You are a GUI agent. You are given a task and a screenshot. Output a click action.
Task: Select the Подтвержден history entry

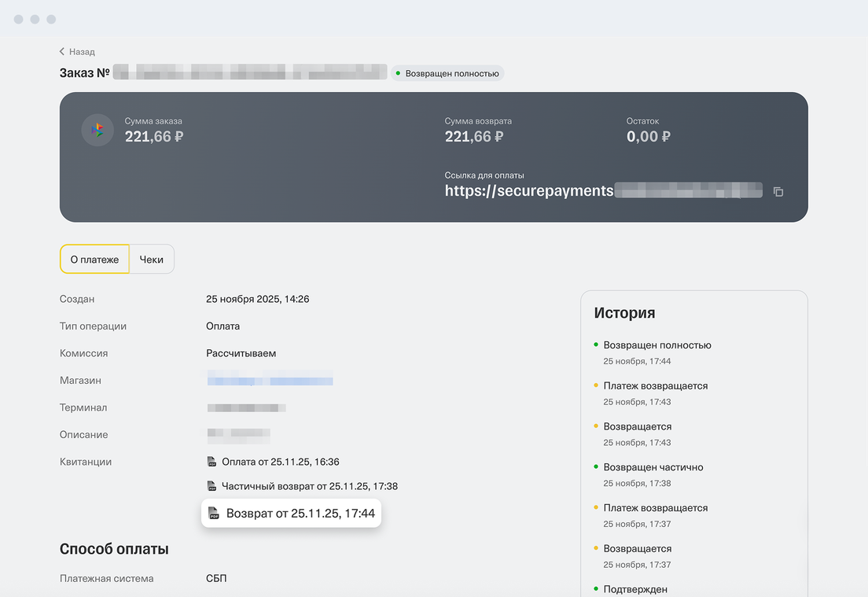(634, 589)
